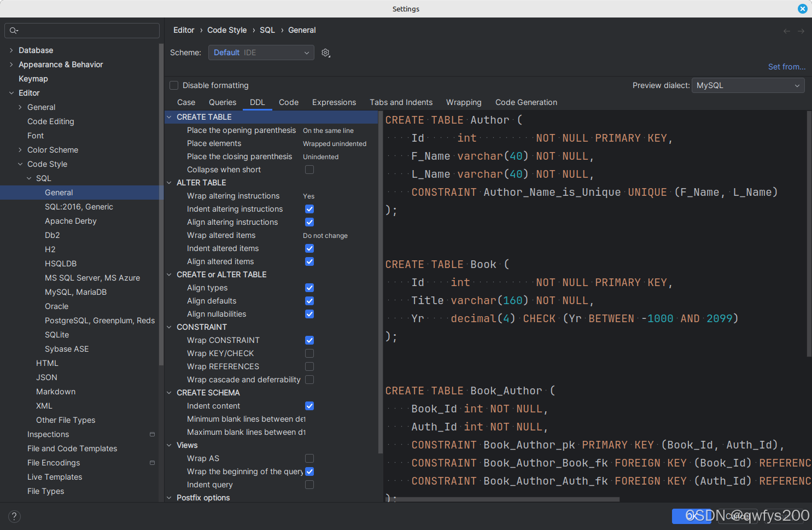The image size is (812, 530).
Task: Uncheck Indent altering instructions
Action: click(309, 209)
